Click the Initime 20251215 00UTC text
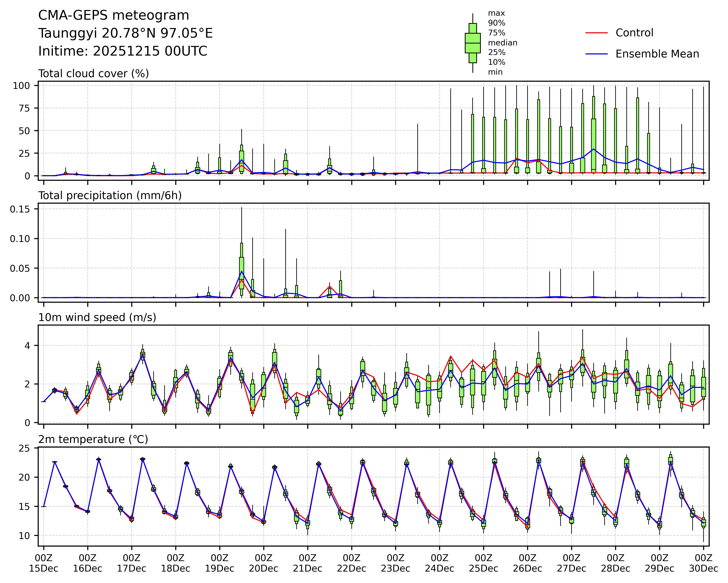 click(x=123, y=51)
